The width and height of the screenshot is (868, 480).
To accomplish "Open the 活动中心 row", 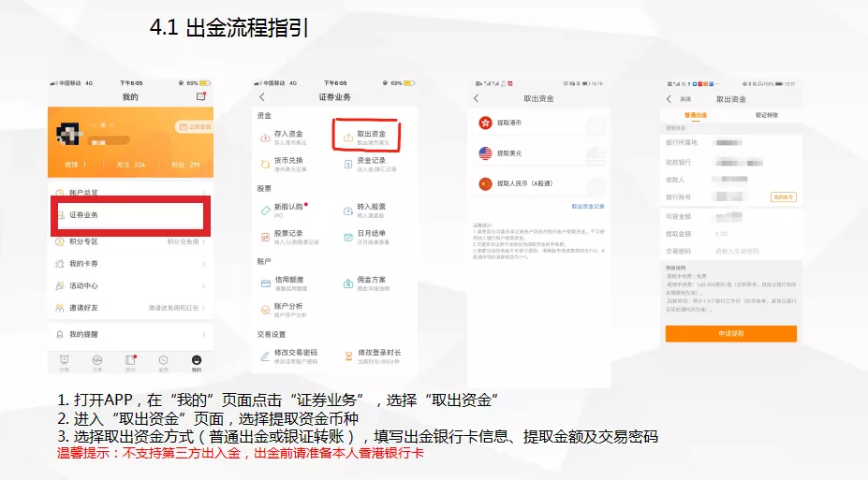I will point(131,286).
